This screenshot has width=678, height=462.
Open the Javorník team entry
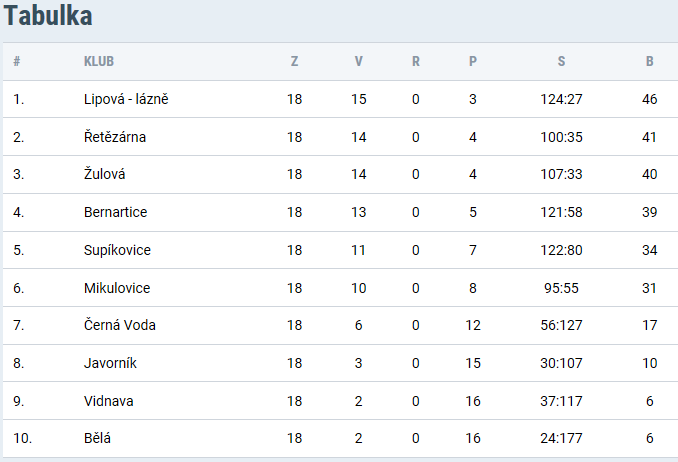click(x=110, y=363)
